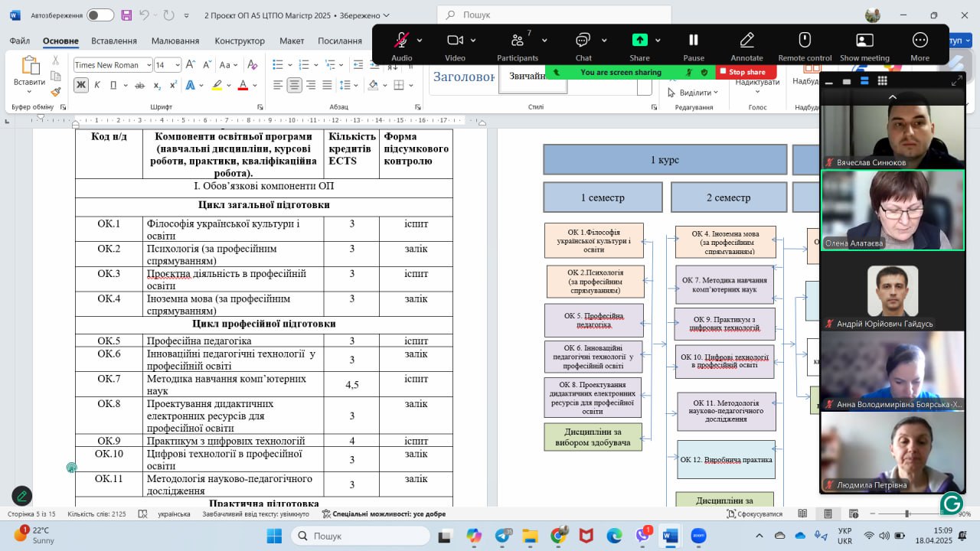Click the Grammarly green G icon
The image size is (980, 551).
952,503
